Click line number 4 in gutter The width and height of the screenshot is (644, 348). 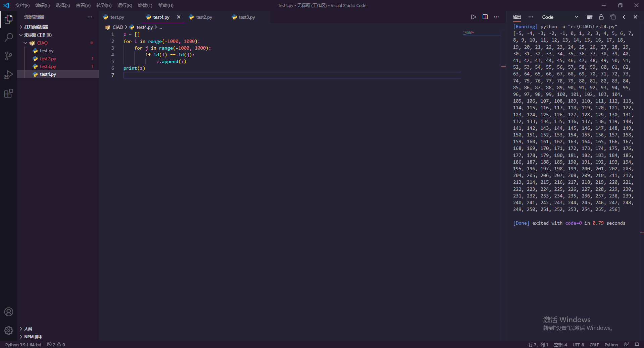(113, 55)
